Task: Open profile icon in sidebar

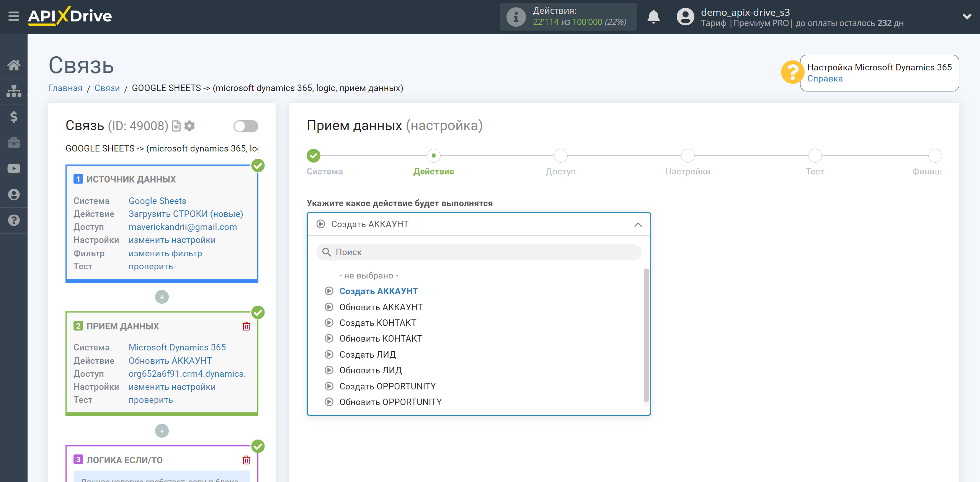Action: pos(14,195)
